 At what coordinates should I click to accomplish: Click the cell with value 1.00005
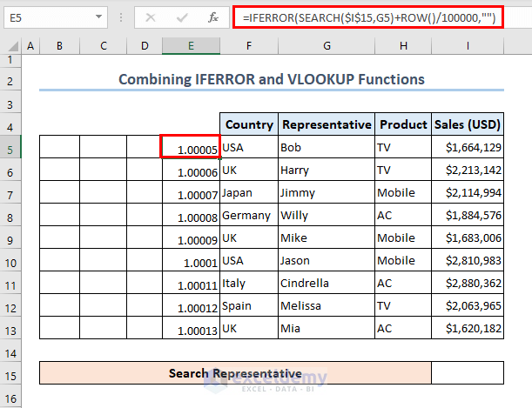click(191, 147)
